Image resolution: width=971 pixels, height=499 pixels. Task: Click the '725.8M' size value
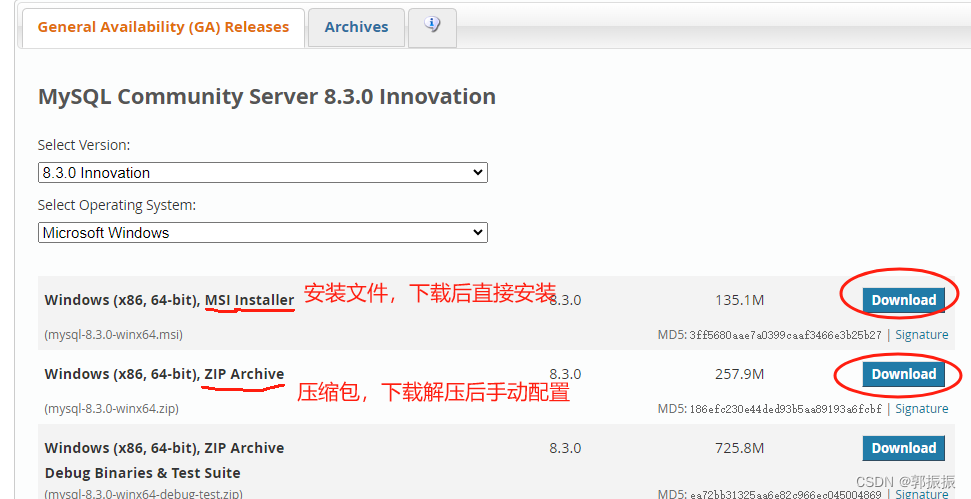739,448
